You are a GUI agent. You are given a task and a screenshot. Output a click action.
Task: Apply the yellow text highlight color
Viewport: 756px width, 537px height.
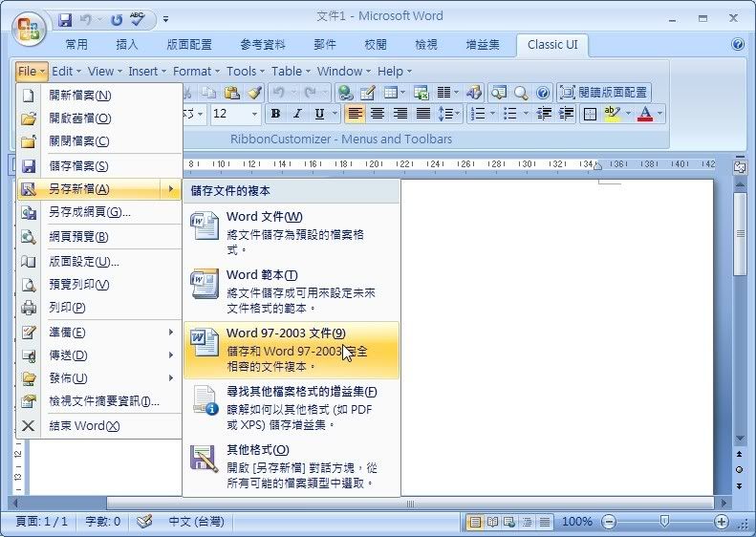click(x=613, y=114)
